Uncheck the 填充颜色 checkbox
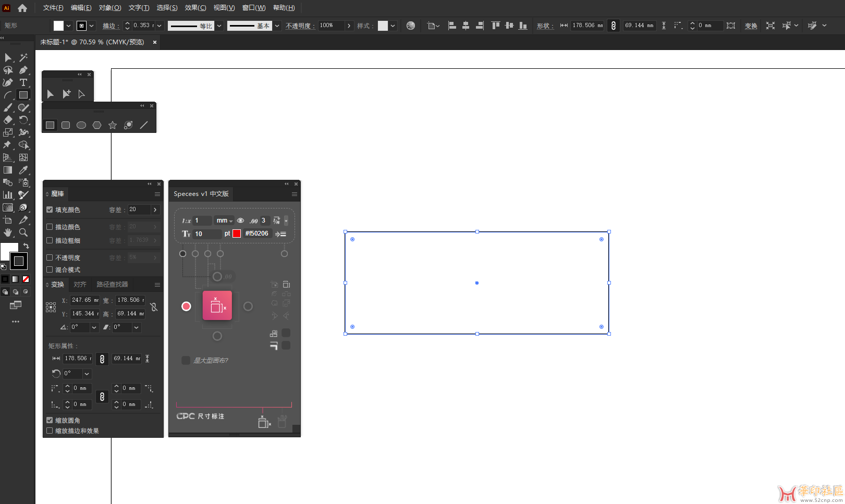Viewport: 845px width, 504px height. [x=50, y=210]
